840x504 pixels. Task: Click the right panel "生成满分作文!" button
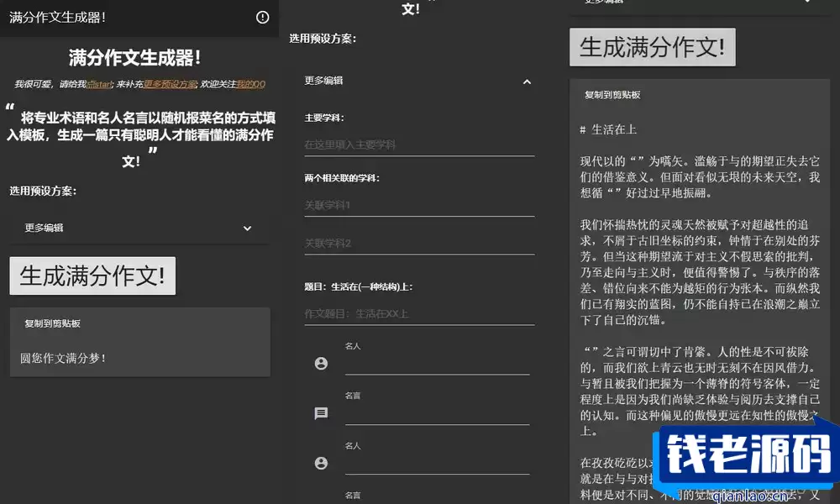click(653, 47)
